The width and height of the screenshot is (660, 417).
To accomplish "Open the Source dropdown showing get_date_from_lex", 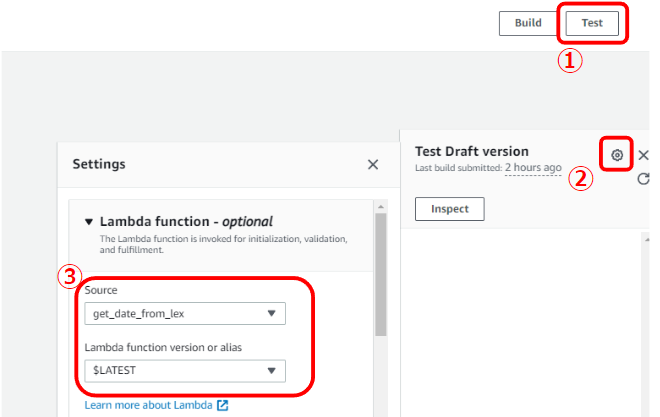I will 185,313.
